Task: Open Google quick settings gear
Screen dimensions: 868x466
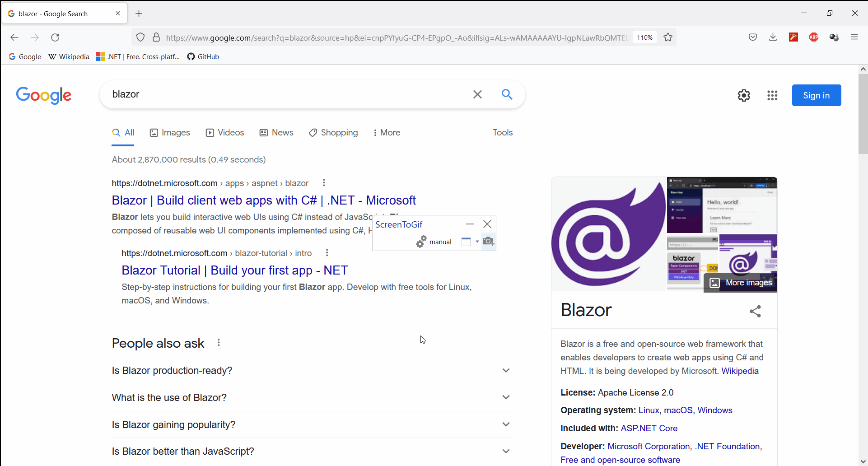Action: 744,95
